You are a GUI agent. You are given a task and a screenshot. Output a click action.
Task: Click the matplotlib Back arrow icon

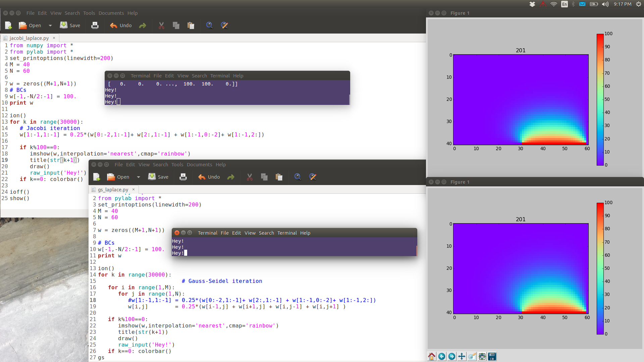pyautogui.click(x=442, y=356)
